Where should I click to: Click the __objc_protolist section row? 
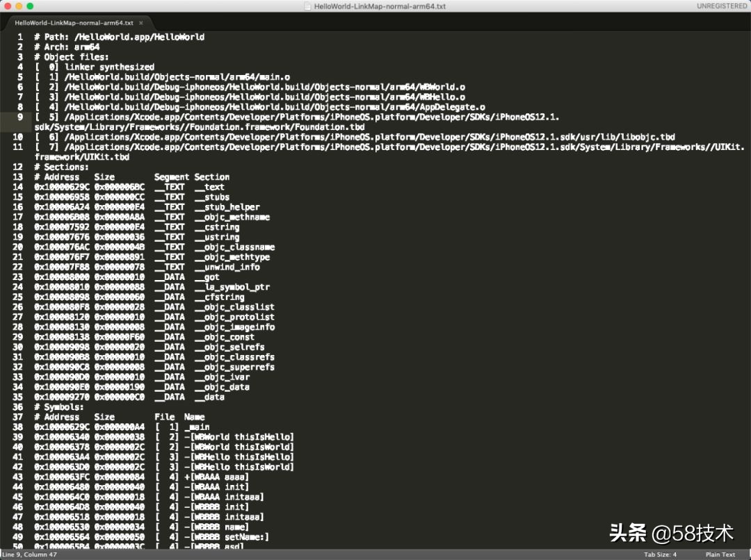(154, 318)
